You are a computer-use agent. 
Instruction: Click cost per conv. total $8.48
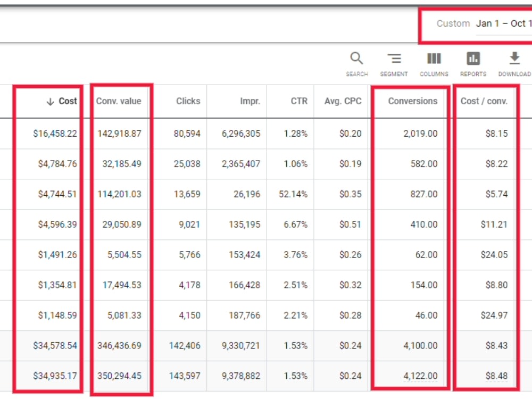point(497,376)
